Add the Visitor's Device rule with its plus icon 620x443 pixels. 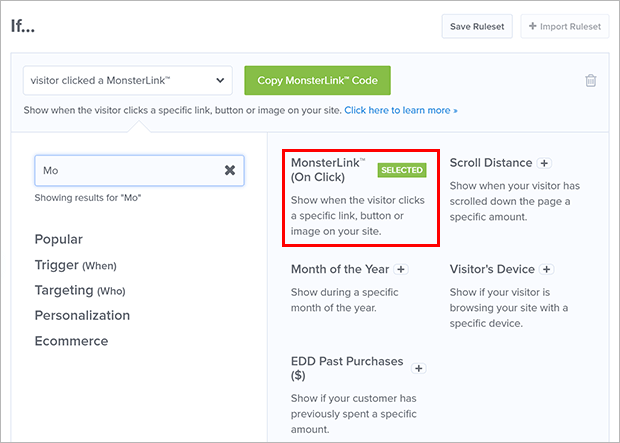tap(547, 269)
